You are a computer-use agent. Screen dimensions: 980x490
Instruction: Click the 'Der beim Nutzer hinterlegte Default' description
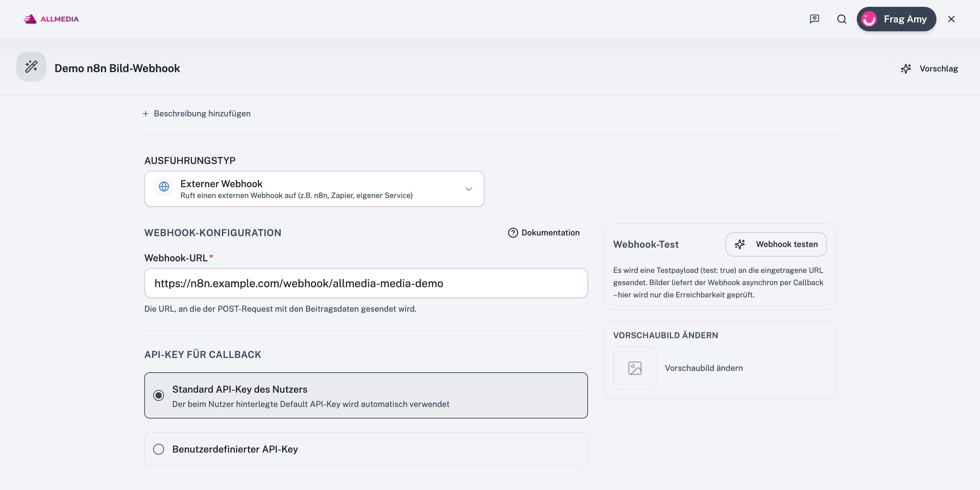pos(310,404)
